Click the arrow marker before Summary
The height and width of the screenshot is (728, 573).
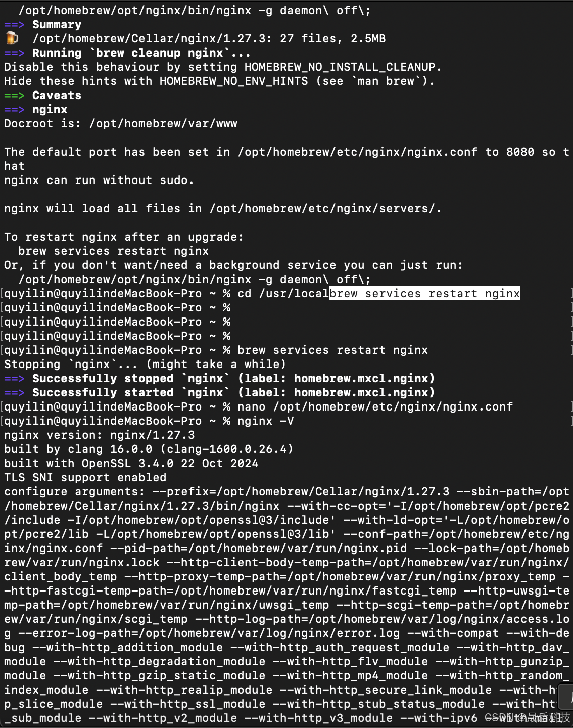click(14, 25)
